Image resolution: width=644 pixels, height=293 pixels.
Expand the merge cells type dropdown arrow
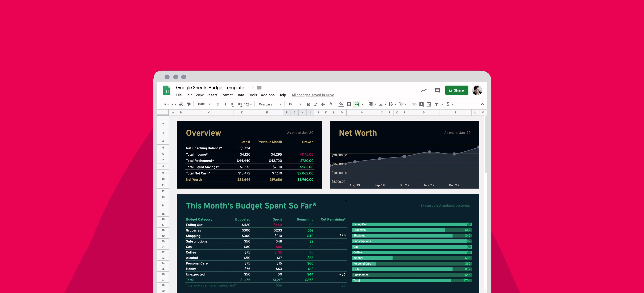[x=362, y=104]
